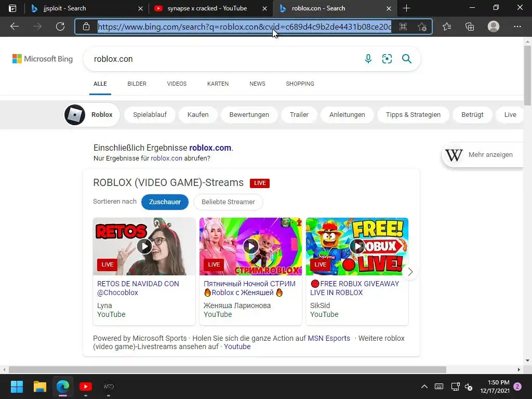Select the KARTEN search category
532x399 pixels.
(218, 84)
